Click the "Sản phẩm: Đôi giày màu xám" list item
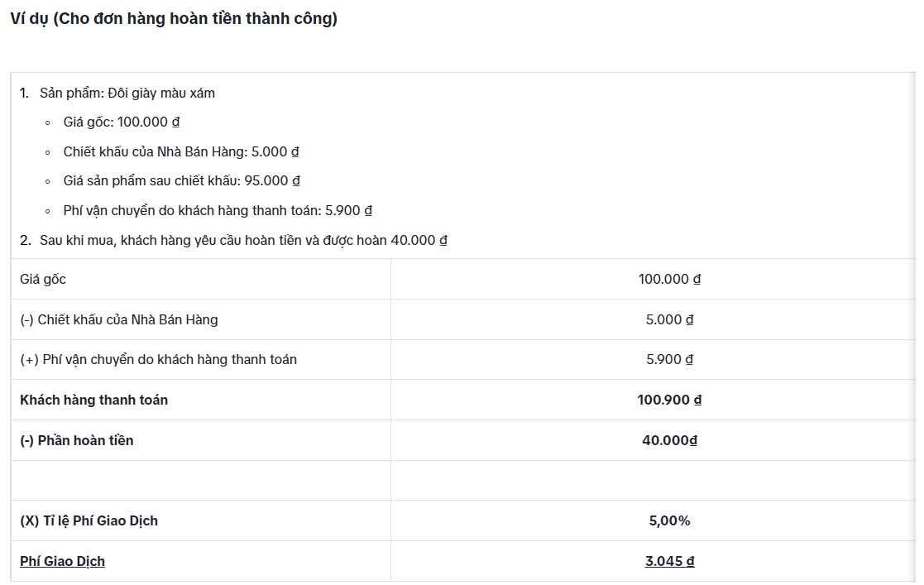 (127, 93)
